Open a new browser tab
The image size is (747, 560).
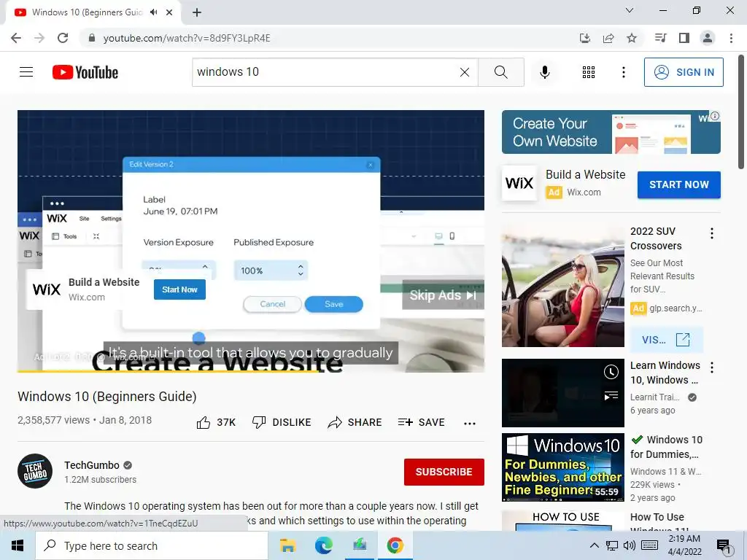[197, 12]
